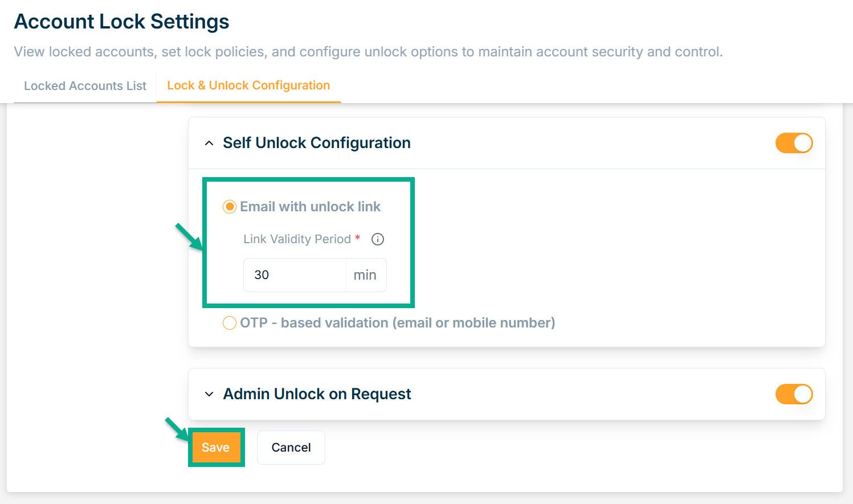The width and height of the screenshot is (853, 504).
Task: Collapse the Self Unlock Configuration chevron
Action: (x=209, y=143)
